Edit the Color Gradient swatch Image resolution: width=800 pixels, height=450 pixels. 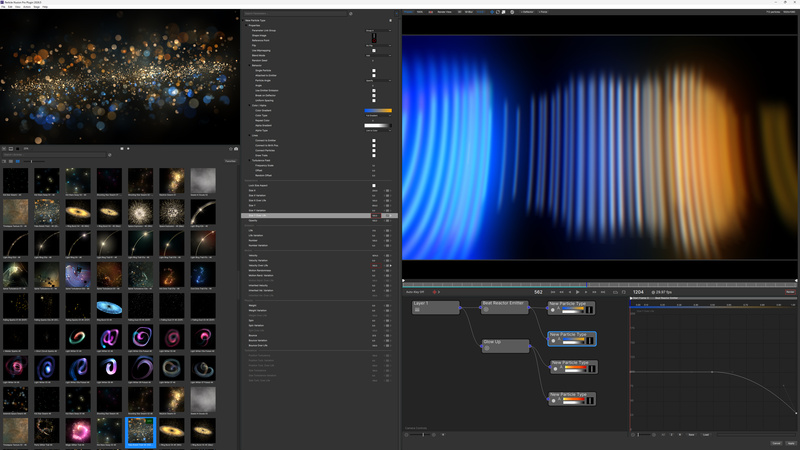coord(378,110)
